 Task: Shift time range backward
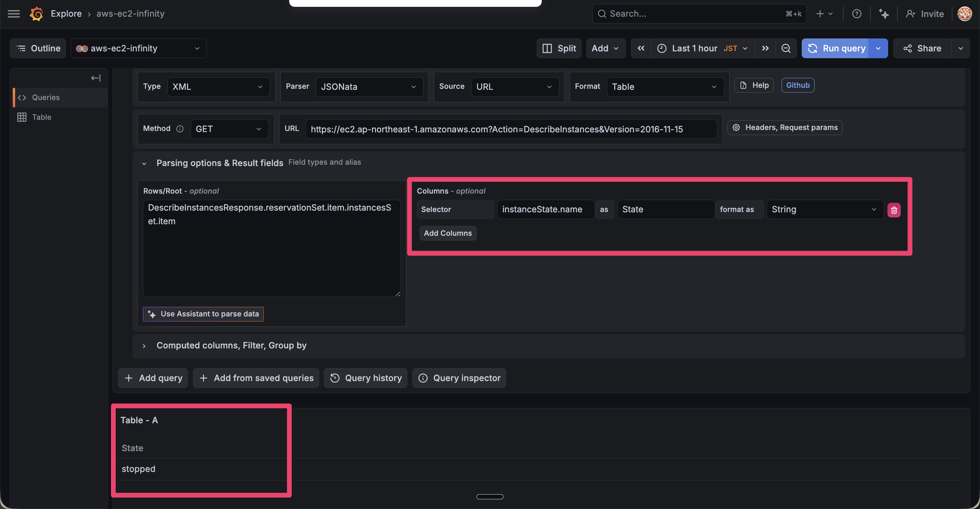tap(641, 48)
